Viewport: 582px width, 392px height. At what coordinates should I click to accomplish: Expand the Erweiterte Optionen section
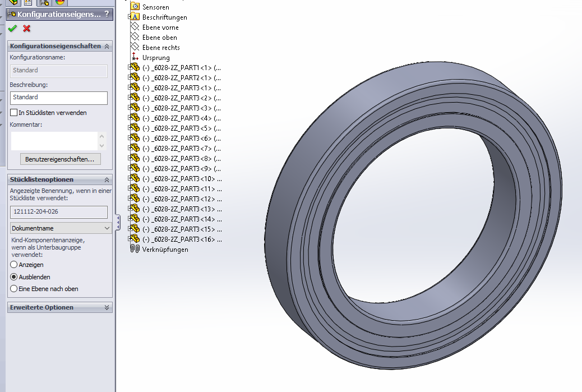[107, 307]
